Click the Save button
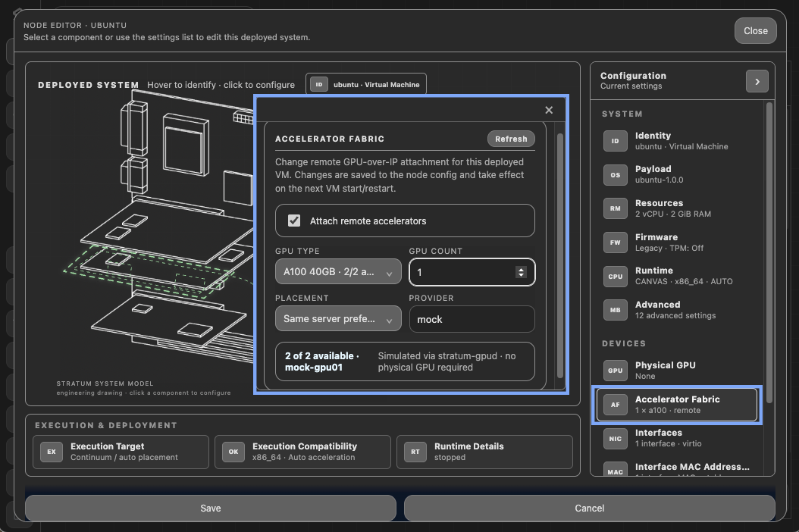 pyautogui.click(x=211, y=508)
